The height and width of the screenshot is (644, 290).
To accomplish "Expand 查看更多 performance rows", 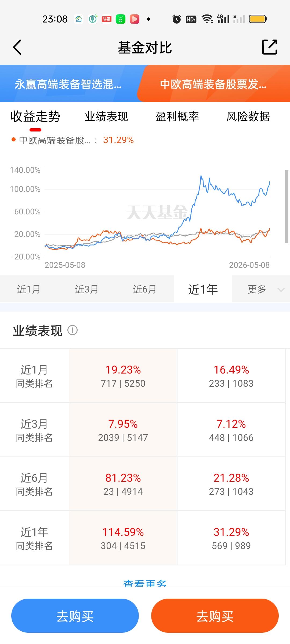I will 145,583.
